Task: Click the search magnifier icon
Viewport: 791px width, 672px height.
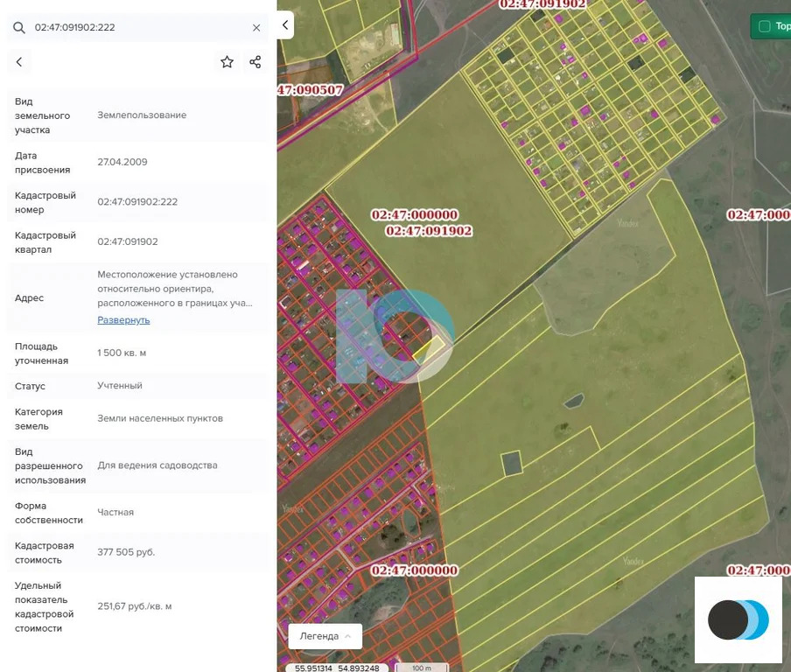Action: 18,27
